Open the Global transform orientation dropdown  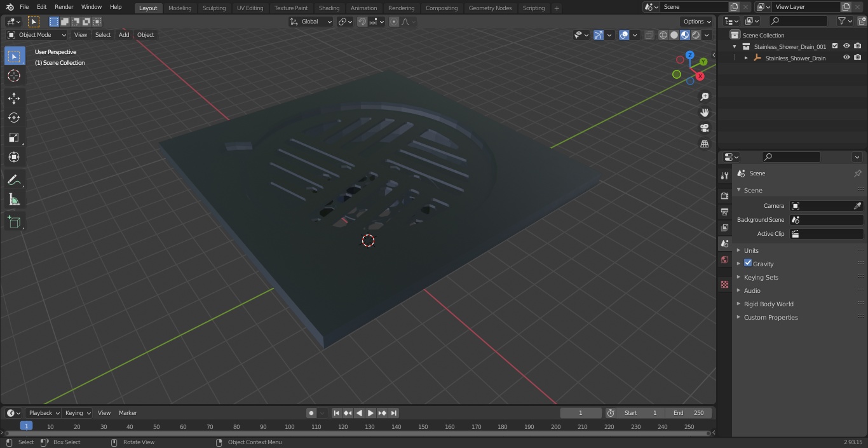coord(311,22)
